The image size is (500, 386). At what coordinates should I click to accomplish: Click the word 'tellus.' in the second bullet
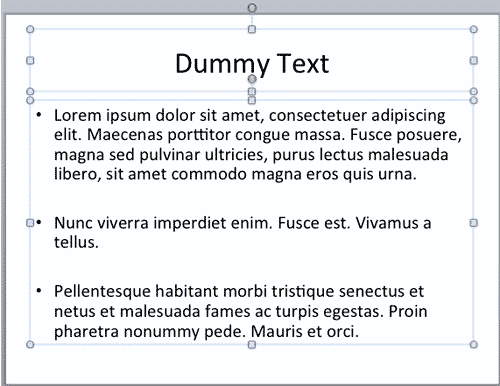tap(76, 242)
